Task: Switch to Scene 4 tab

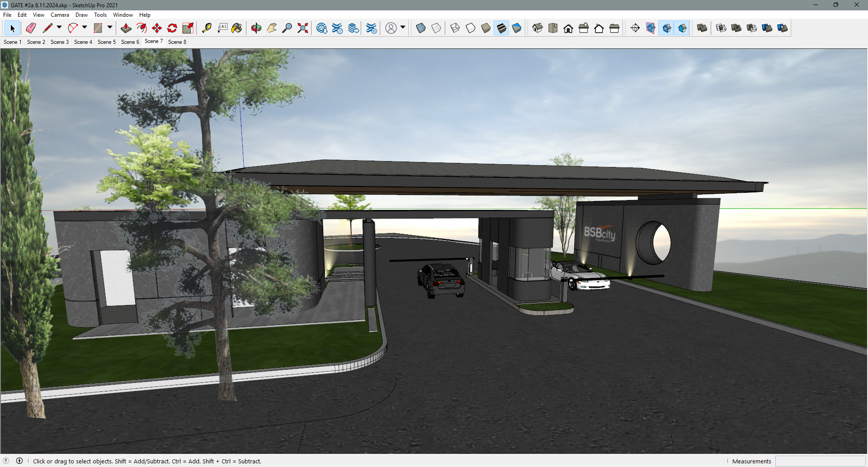Action: coord(83,42)
